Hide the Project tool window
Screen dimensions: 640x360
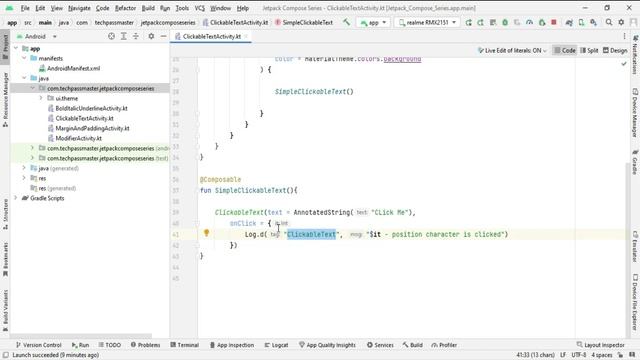[163, 36]
